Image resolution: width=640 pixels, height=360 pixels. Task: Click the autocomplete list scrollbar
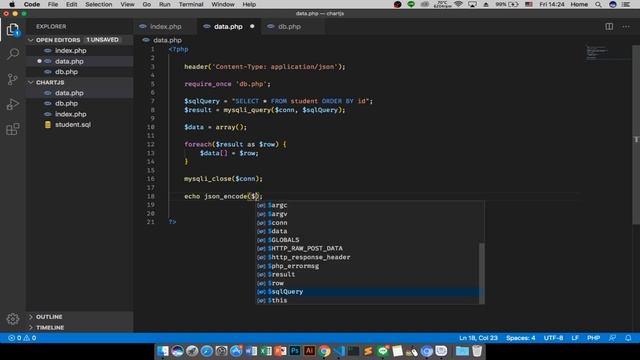click(482, 273)
